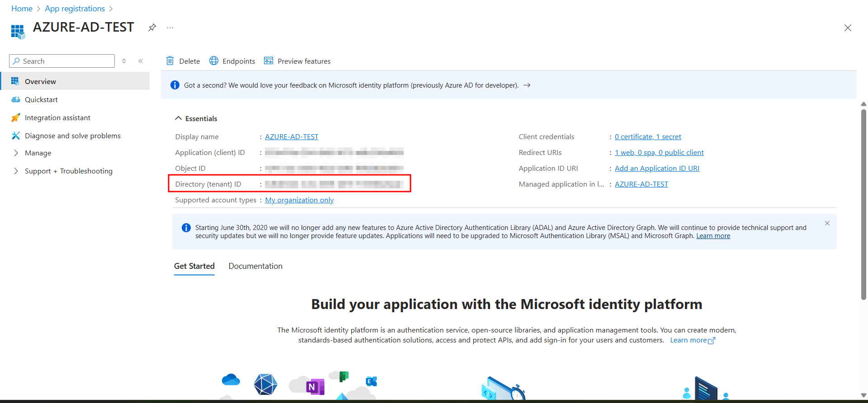This screenshot has height=403, width=868.
Task: Select the Object ID value
Action: (334, 168)
